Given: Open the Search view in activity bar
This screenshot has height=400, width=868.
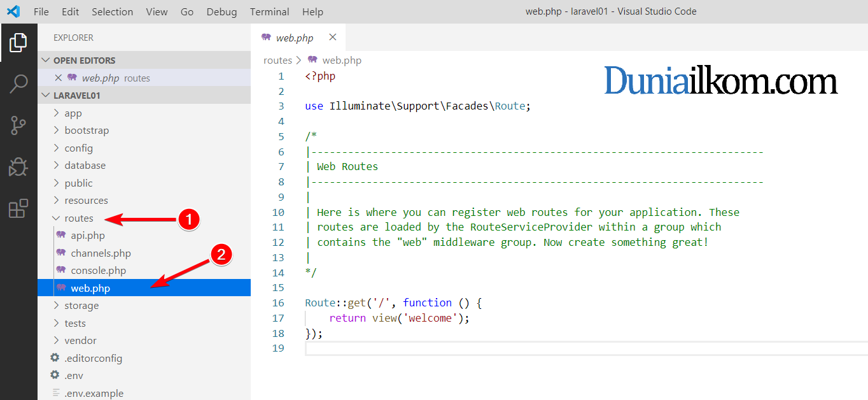Looking at the screenshot, I should (18, 84).
